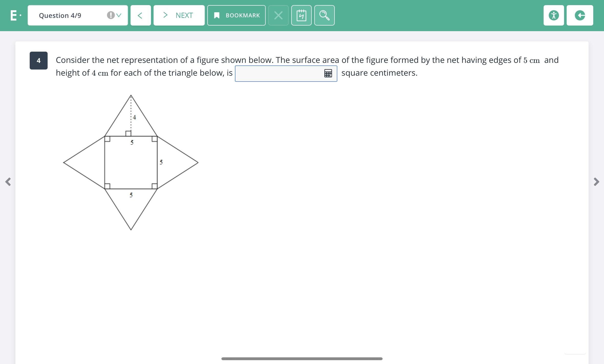This screenshot has width=604, height=364.
Task: Click the exclamation alert icon
Action: pos(111,15)
